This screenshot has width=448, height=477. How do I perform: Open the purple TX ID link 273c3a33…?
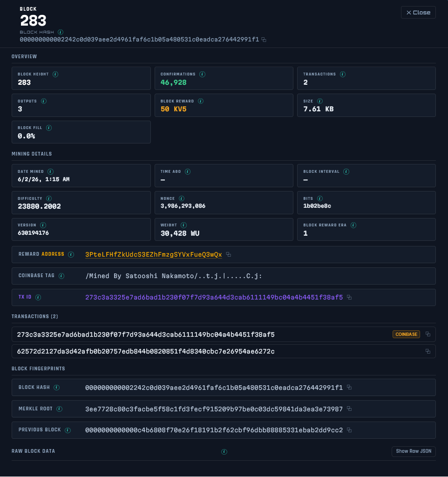click(x=214, y=297)
